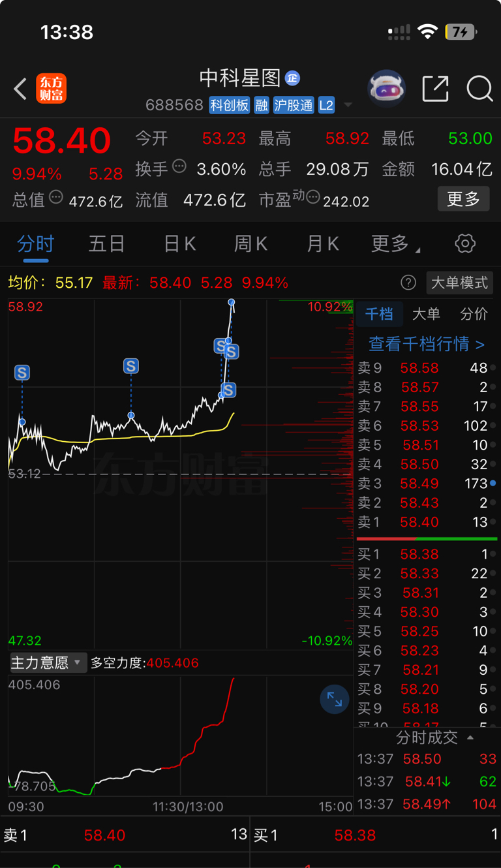Switch to 五日 chart tab
Screen dimensions: 501x868
tap(106, 244)
